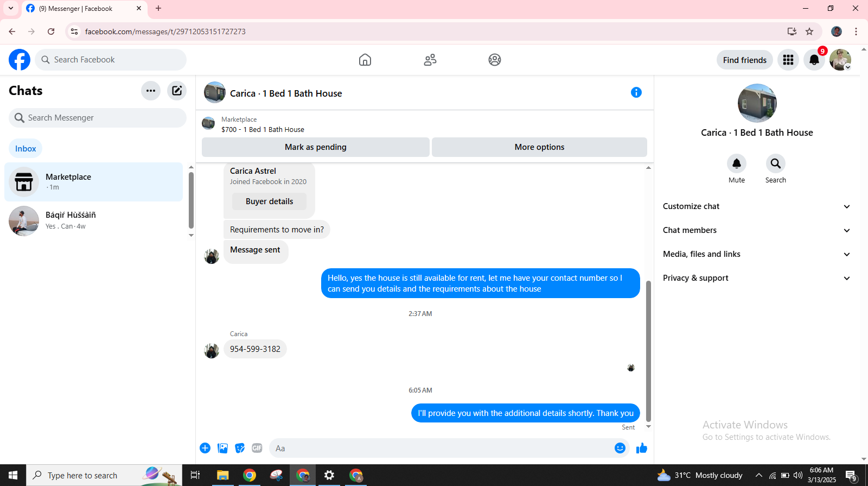Viewport: 868px width, 486px height.
Task: Open Windows Start menu
Action: pyautogui.click(x=13, y=475)
